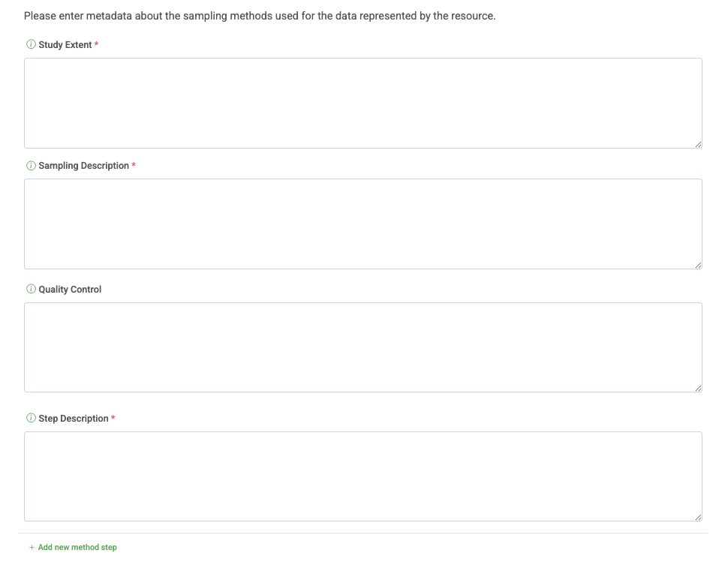Click the resize grip of Sampling Description field
The image size is (728, 571).
698,264
